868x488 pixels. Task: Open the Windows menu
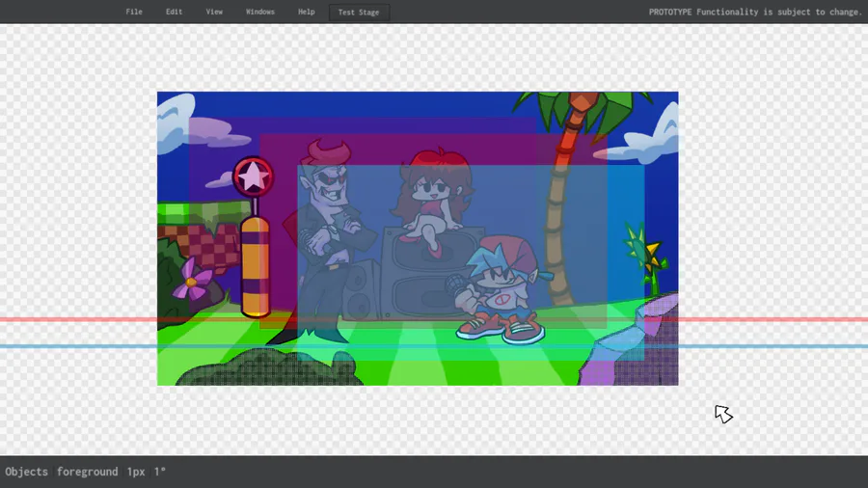pyautogui.click(x=260, y=12)
